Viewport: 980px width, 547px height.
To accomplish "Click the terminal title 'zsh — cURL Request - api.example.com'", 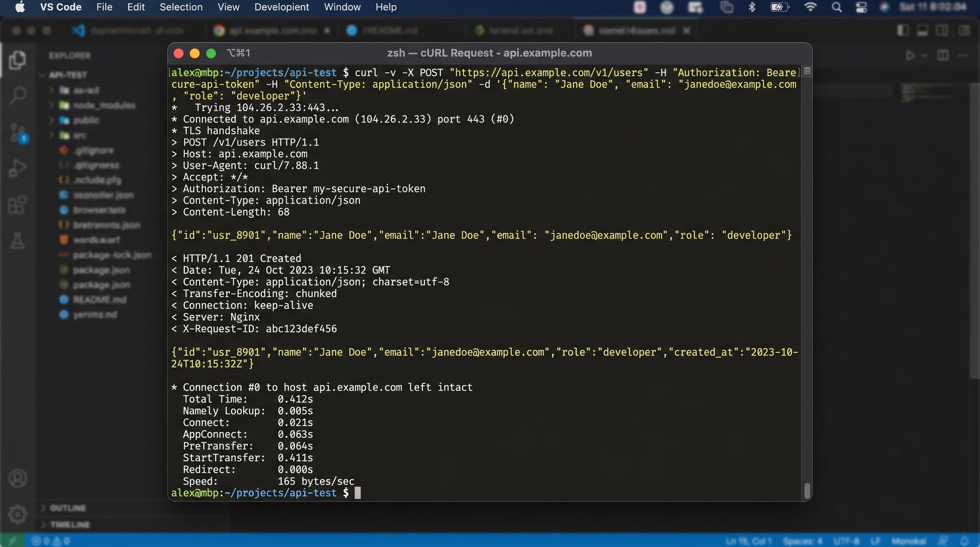I will coord(490,53).
